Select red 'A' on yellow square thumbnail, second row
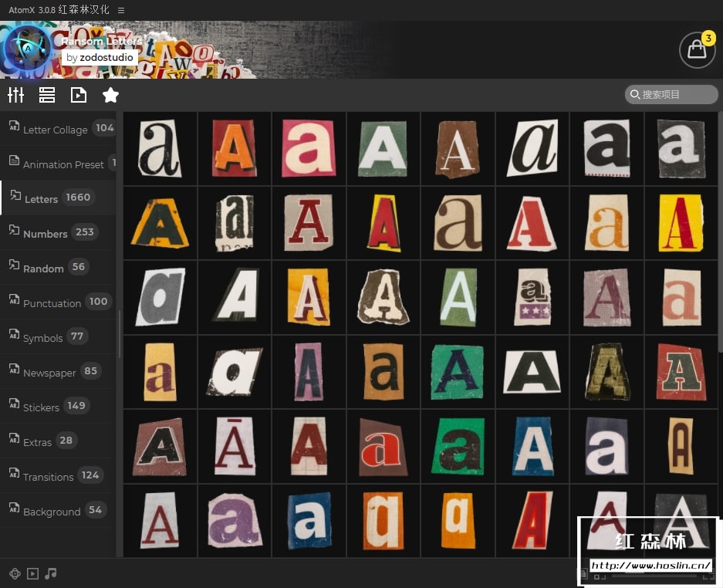The width and height of the screenshot is (723, 588). coord(681,223)
